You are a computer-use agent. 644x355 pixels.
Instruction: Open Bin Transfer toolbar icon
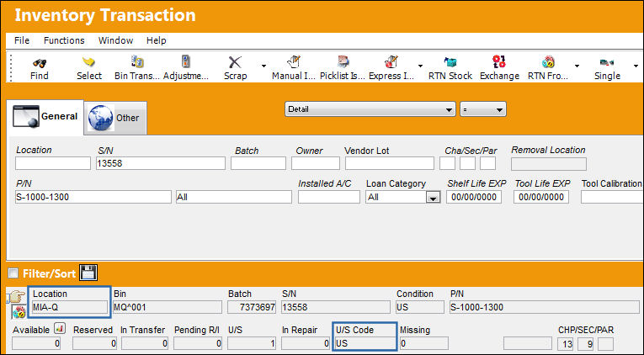(x=136, y=62)
